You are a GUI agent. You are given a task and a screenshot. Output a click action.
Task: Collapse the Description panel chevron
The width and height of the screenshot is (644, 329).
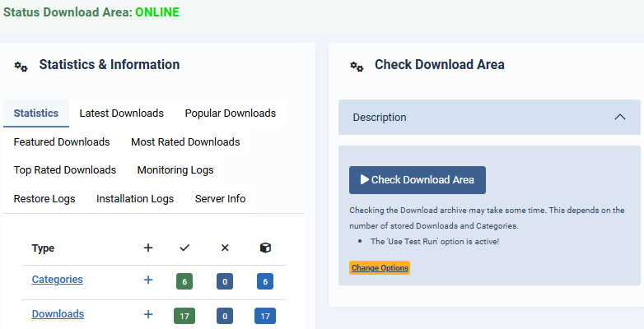(x=620, y=117)
